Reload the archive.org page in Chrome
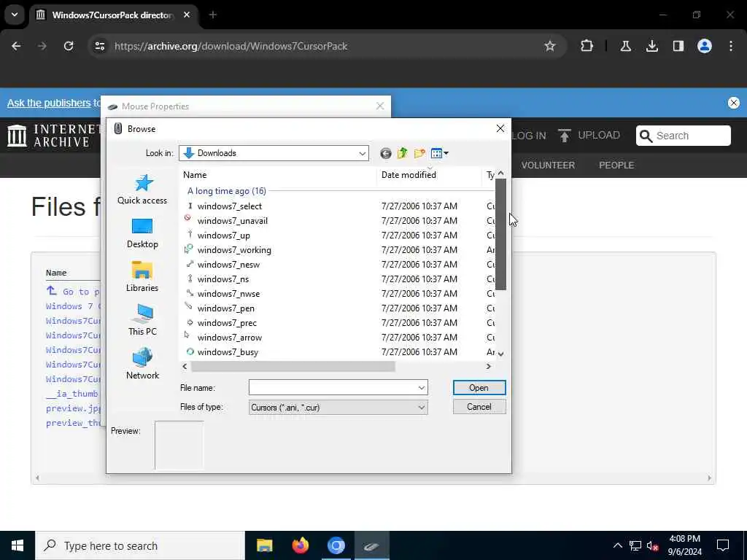Screen dimensions: 747x560 click(x=69, y=46)
